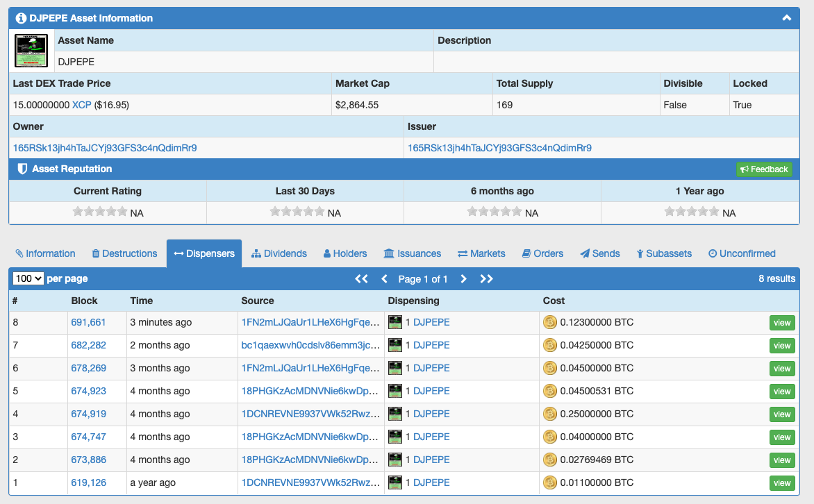The height and width of the screenshot is (504, 814).
Task: Open the Issuer address link
Action: coord(499,148)
